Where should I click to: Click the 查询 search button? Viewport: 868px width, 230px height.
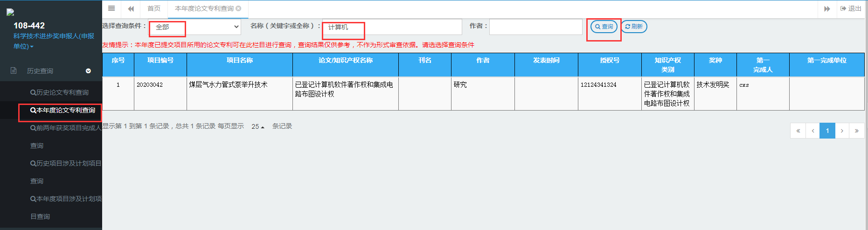[604, 27]
